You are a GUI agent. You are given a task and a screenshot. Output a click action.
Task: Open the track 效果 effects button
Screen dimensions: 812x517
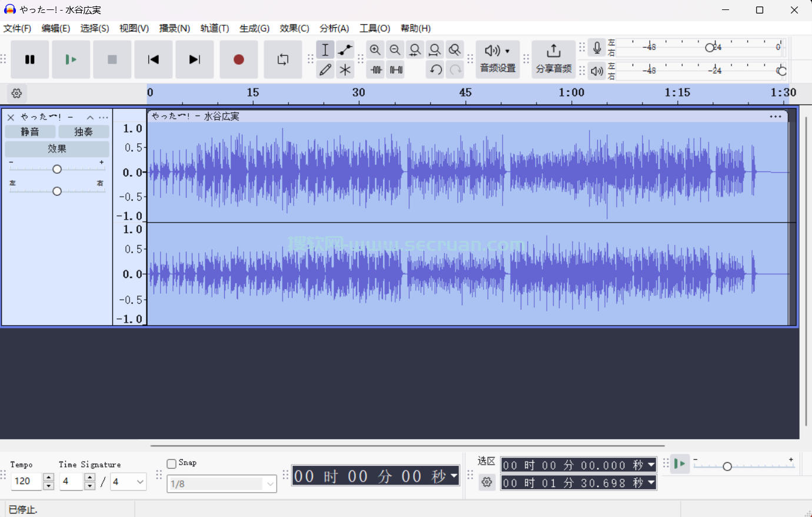coord(57,149)
